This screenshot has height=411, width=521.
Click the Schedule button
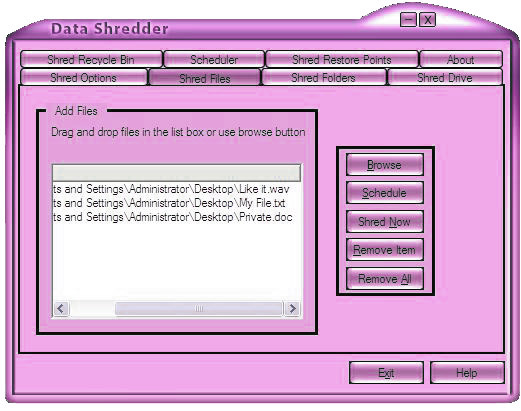[x=385, y=193]
